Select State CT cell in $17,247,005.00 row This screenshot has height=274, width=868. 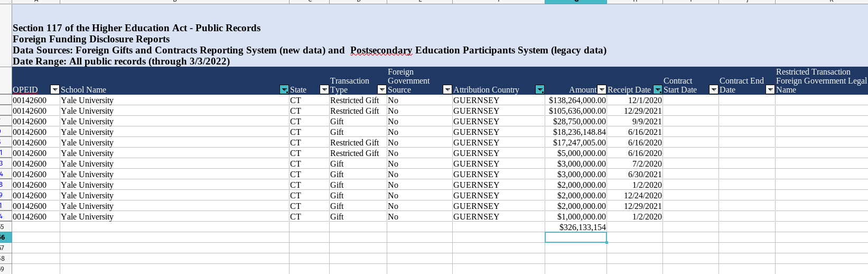point(309,142)
